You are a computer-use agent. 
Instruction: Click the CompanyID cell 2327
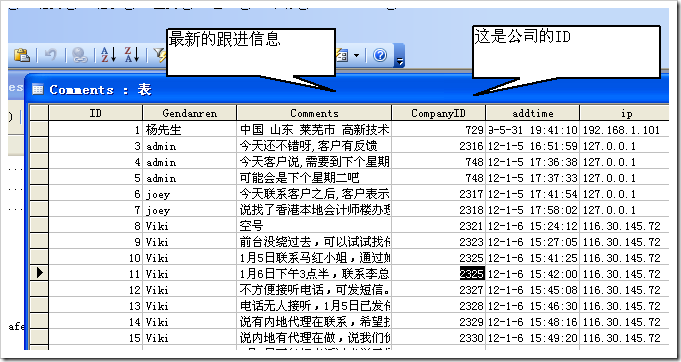tap(438, 290)
